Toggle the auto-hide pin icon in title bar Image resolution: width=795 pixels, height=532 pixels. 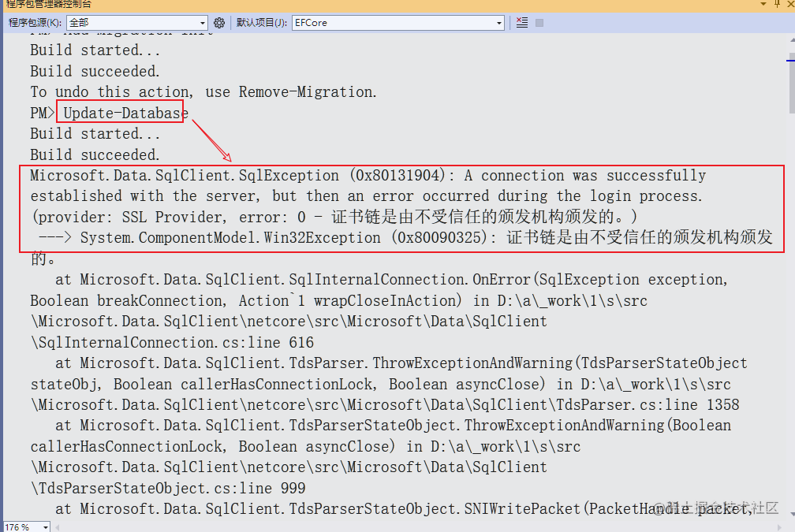(x=778, y=3)
